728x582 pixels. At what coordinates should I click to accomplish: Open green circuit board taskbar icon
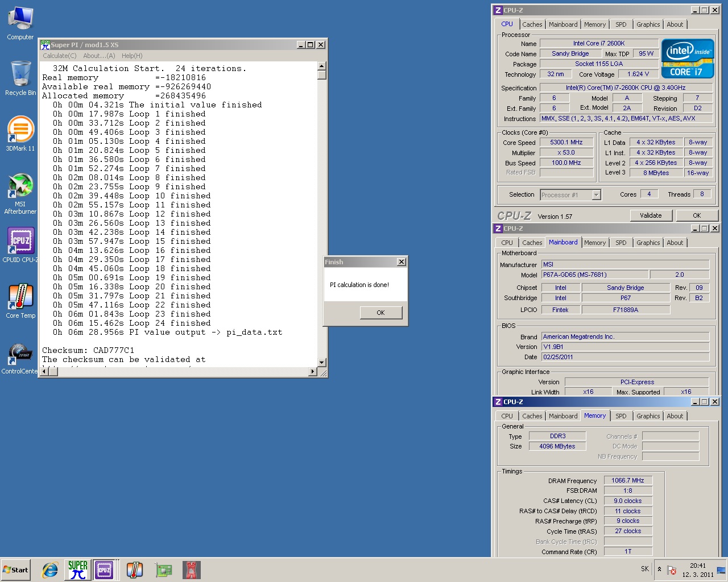point(163,570)
